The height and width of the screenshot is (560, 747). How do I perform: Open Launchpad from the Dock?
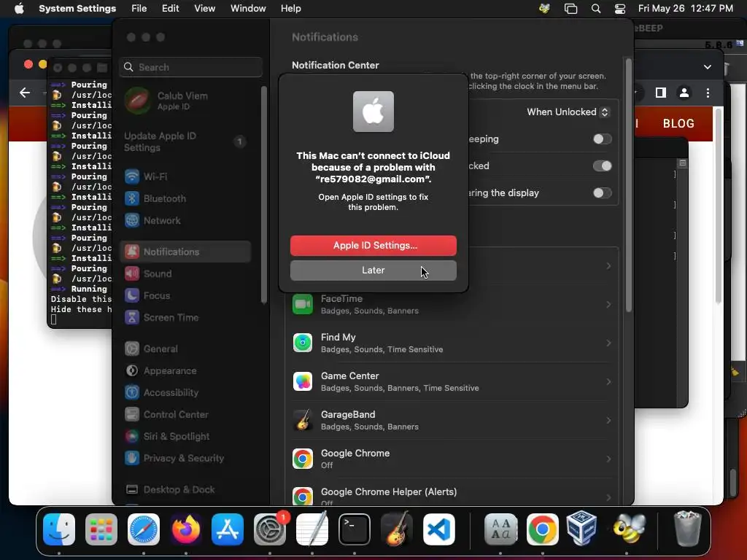click(x=101, y=529)
